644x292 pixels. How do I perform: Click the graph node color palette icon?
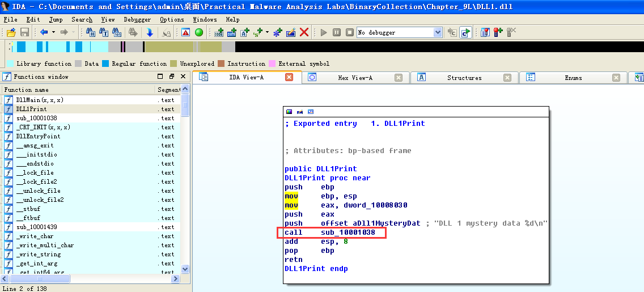pos(290,112)
